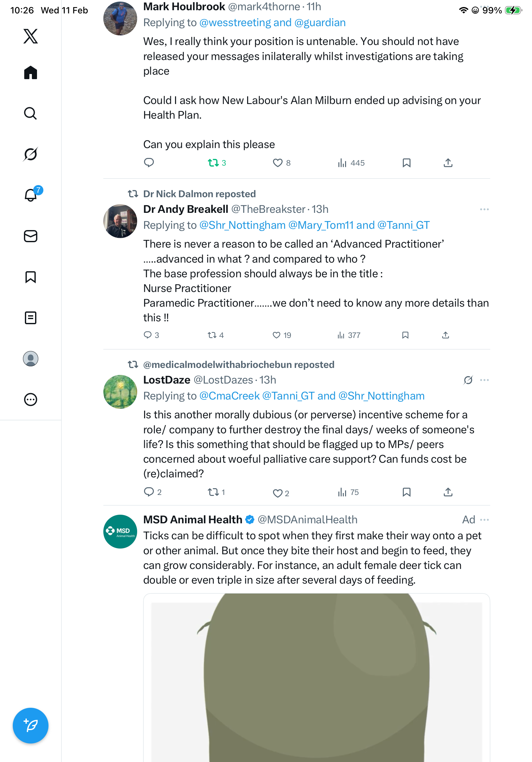Open more options on Dr Andy Breakell's post

pos(484,209)
